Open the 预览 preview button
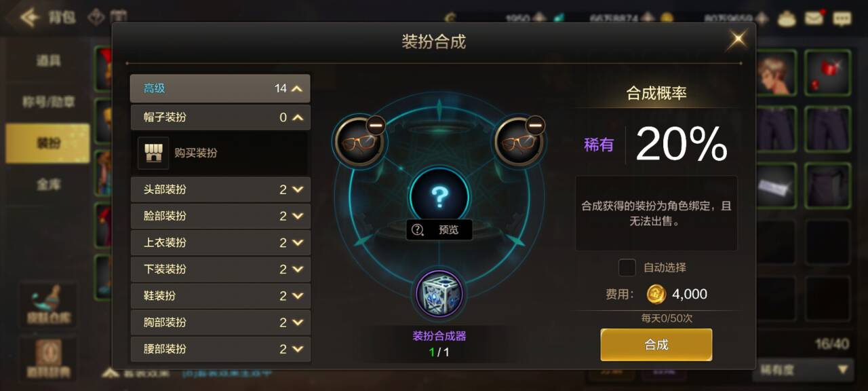 click(439, 229)
